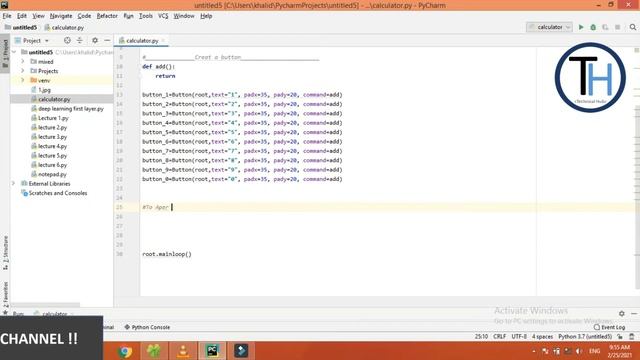Screen dimensions: 640x360
Task: Hide the Project panel with minus icon
Action: (x=107, y=40)
